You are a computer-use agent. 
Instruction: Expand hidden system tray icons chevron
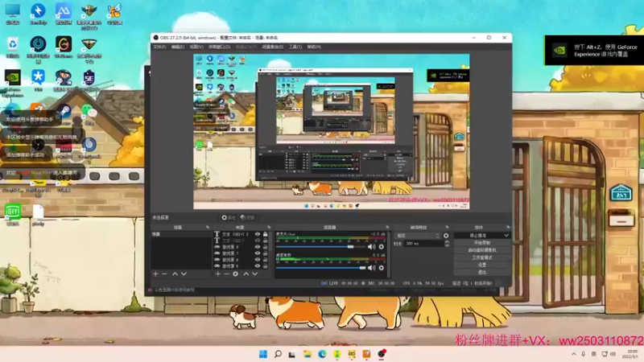coord(574,354)
